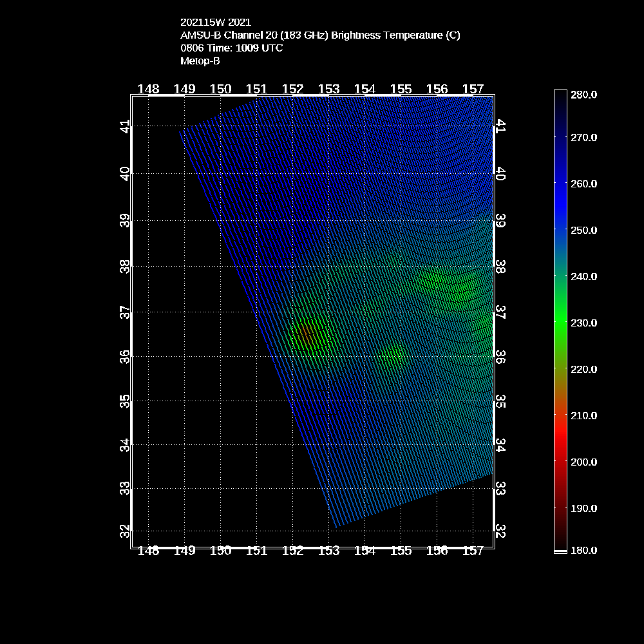Click latitude label 32 on the right axis
This screenshot has width=644, height=644.
[x=500, y=531]
